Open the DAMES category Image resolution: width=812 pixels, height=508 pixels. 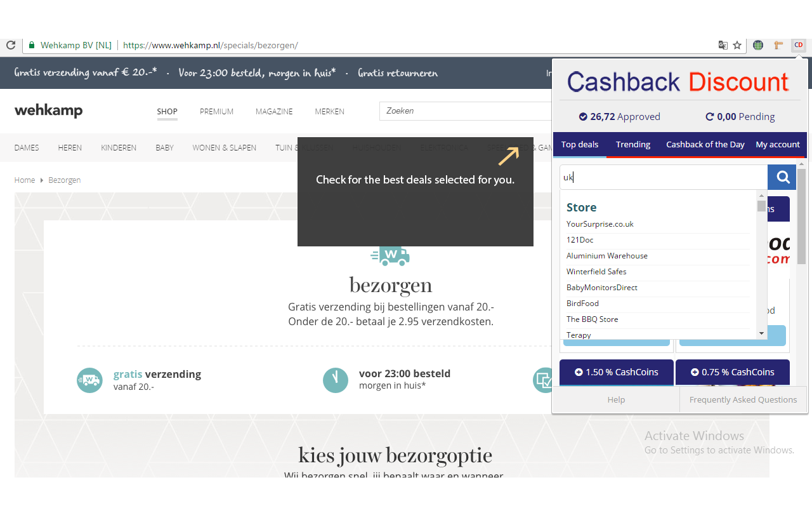(x=27, y=147)
